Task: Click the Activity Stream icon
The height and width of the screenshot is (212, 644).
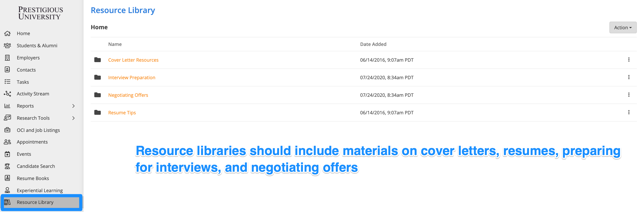Action: [x=7, y=94]
